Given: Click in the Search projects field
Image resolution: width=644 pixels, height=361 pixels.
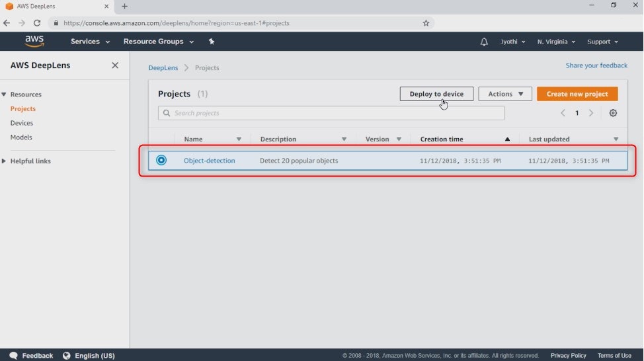Looking at the screenshot, I should pyautogui.click(x=331, y=113).
